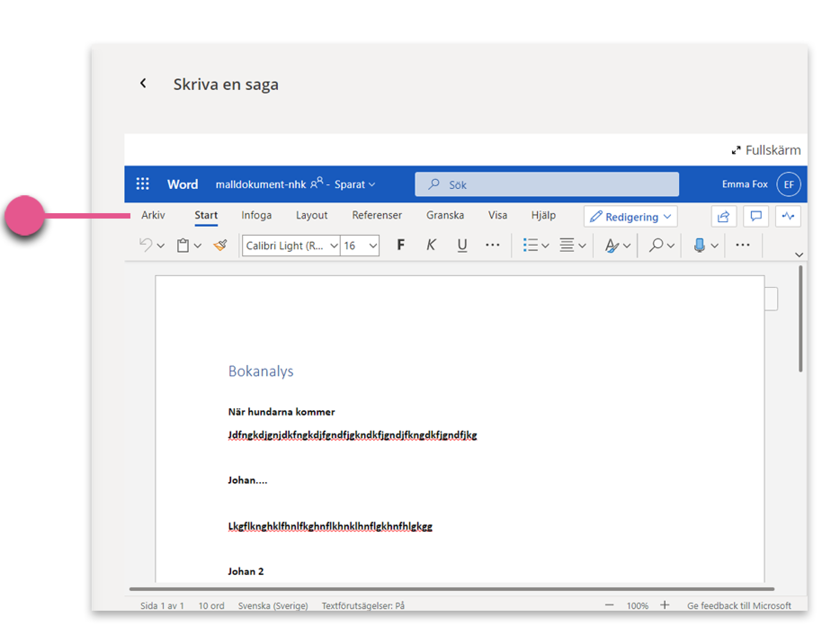
Task: Expand ribbon with the collapse chevron
Action: pos(799,255)
